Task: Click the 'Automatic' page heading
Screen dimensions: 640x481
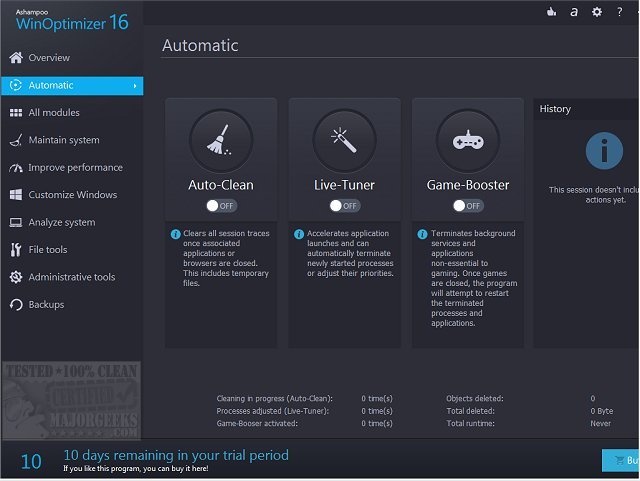Action: (200, 45)
